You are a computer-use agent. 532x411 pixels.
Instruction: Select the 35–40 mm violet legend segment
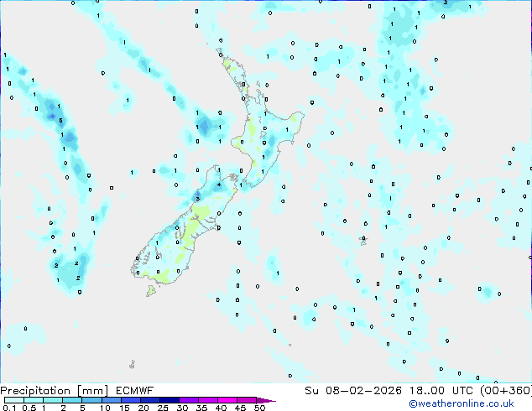pos(207,400)
